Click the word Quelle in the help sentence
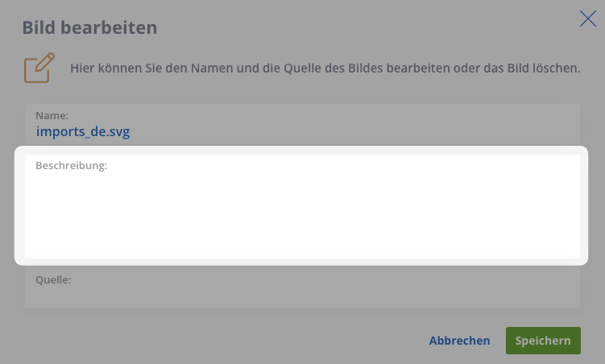 (x=302, y=68)
